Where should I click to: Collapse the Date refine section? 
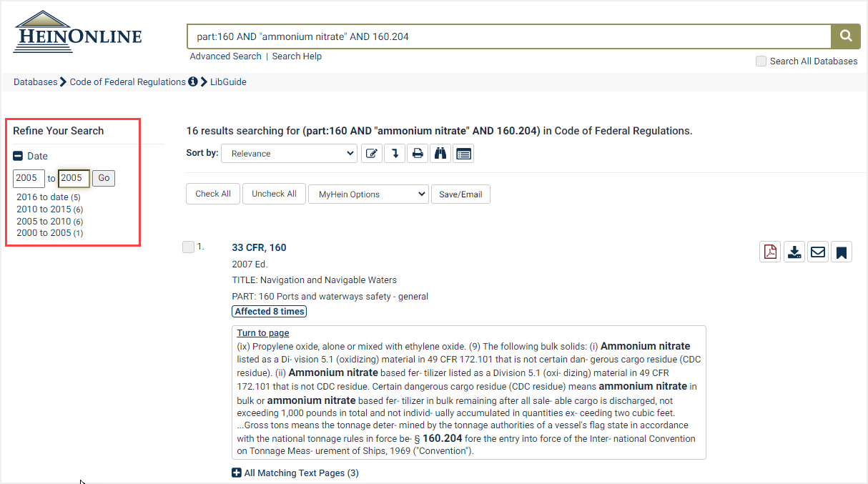click(x=16, y=156)
